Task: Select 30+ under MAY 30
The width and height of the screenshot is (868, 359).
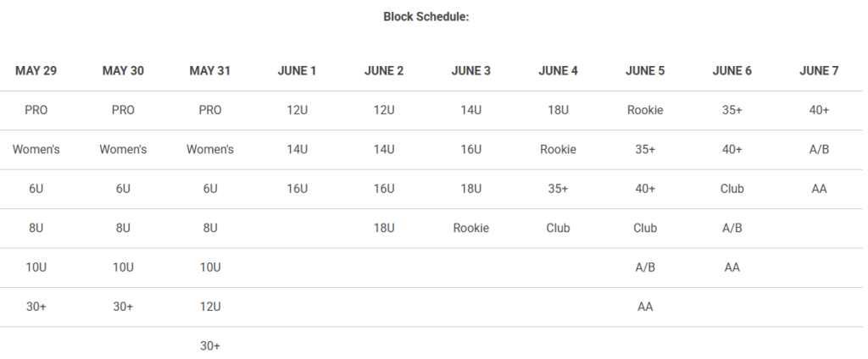Action: click(123, 307)
